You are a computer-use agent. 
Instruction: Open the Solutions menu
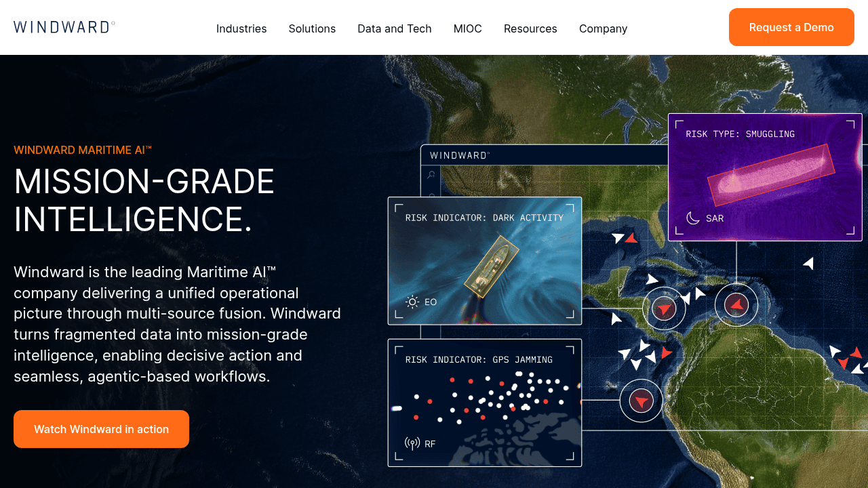tap(312, 28)
